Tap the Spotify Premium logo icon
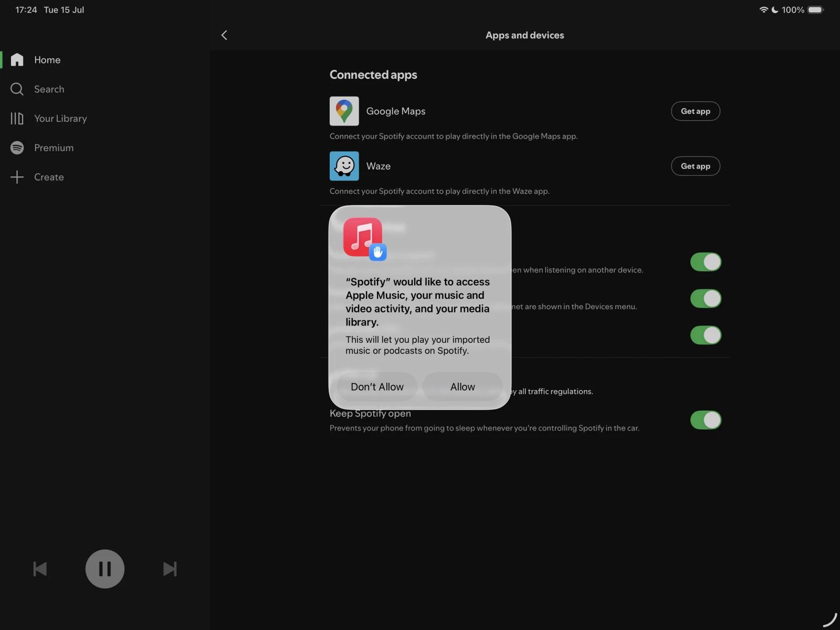Image resolution: width=840 pixels, height=630 pixels. point(17,148)
